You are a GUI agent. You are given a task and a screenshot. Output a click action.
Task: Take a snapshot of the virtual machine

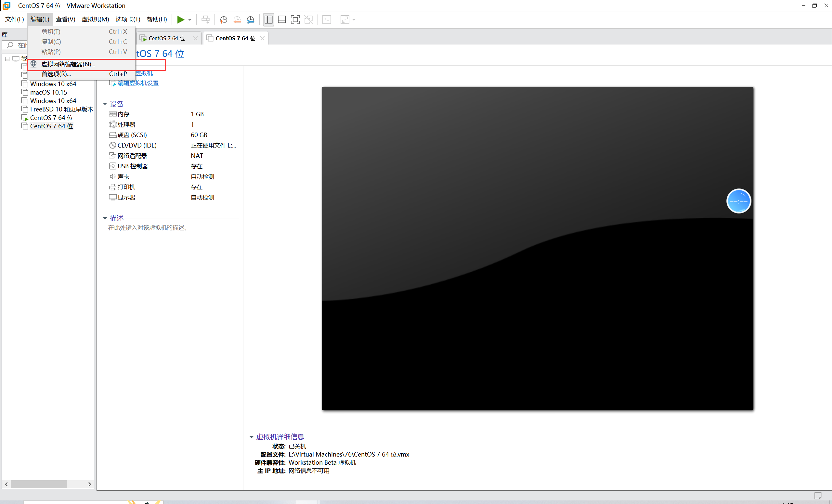tap(223, 19)
